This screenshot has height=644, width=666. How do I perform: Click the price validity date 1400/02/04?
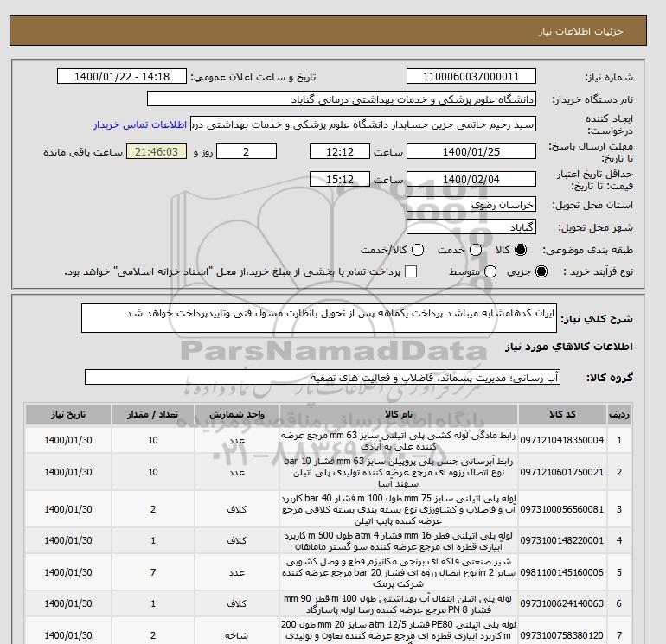(471, 179)
